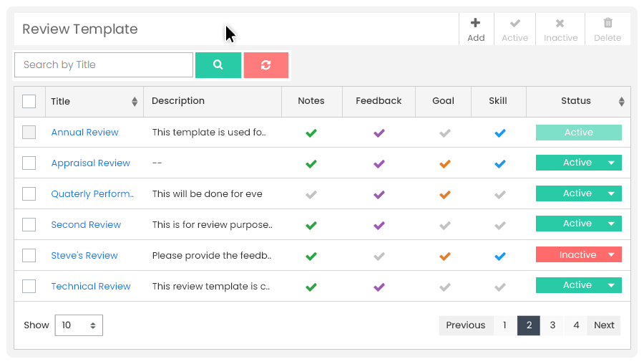Click Goal checkmark for Steve's Review

tap(445, 257)
